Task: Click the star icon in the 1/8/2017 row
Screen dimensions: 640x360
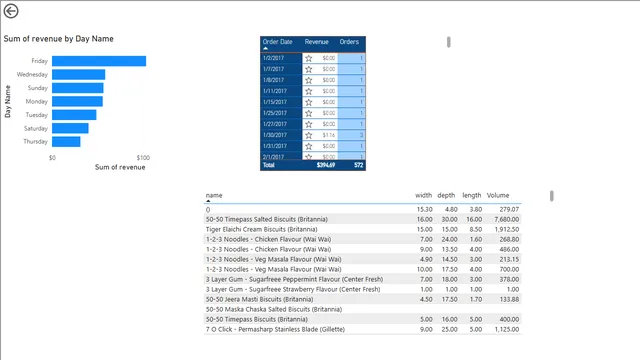Action: coord(309,80)
